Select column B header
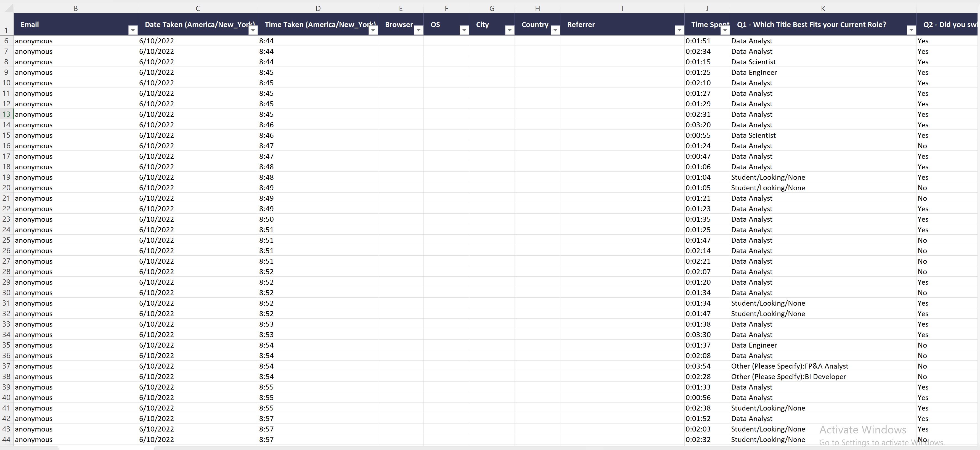The width and height of the screenshot is (980, 450). click(76, 8)
